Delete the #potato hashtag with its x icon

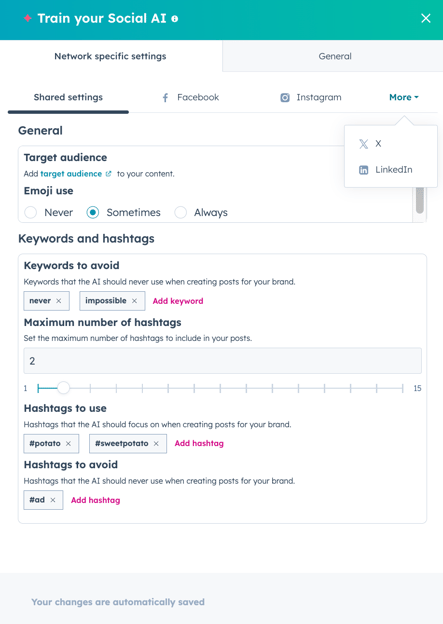tap(68, 444)
